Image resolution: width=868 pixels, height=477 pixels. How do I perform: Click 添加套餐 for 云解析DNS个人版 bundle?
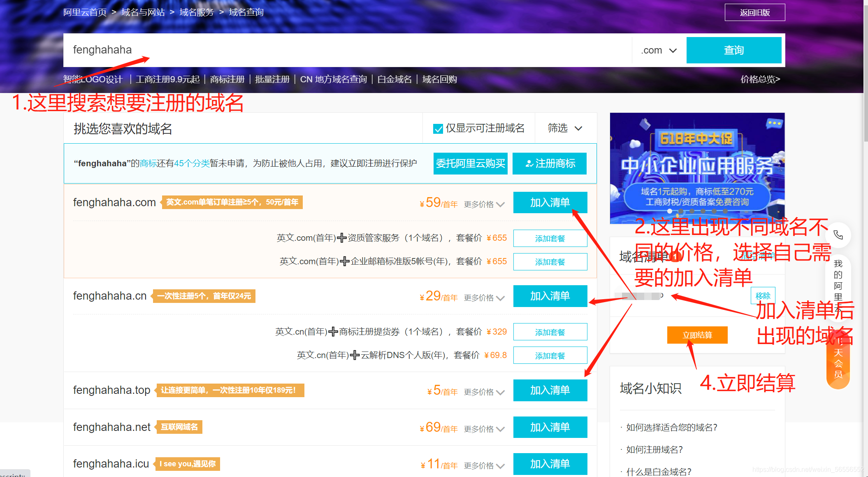click(550, 356)
